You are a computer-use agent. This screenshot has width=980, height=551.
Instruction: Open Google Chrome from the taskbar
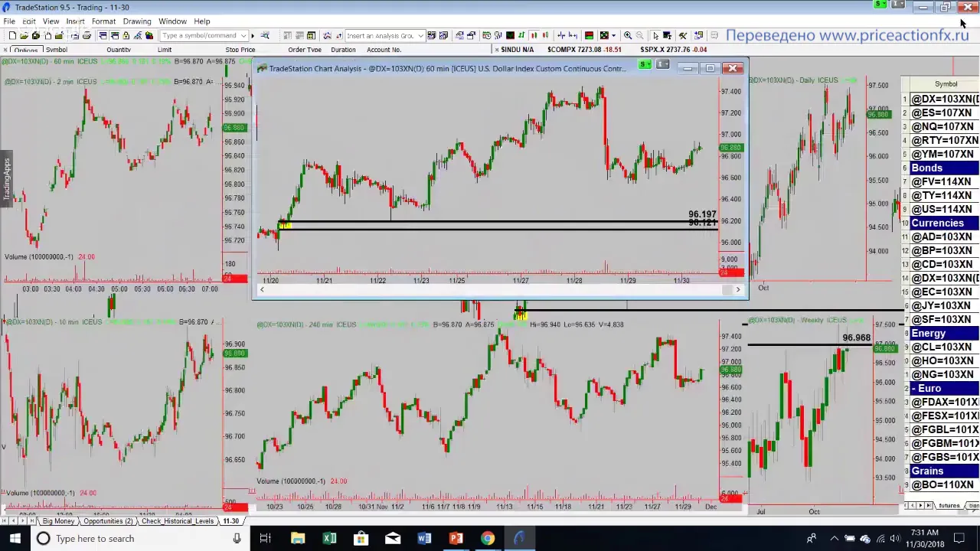coord(488,539)
